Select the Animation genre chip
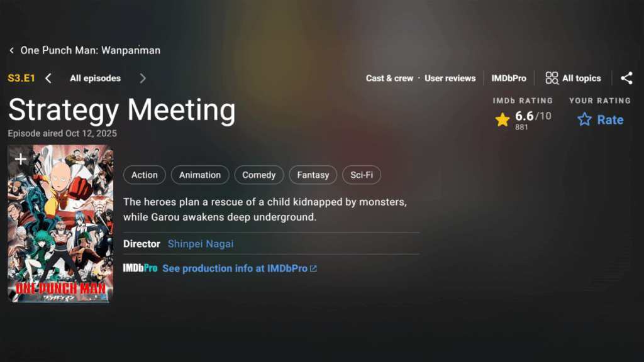This screenshot has height=362, width=644. click(200, 175)
